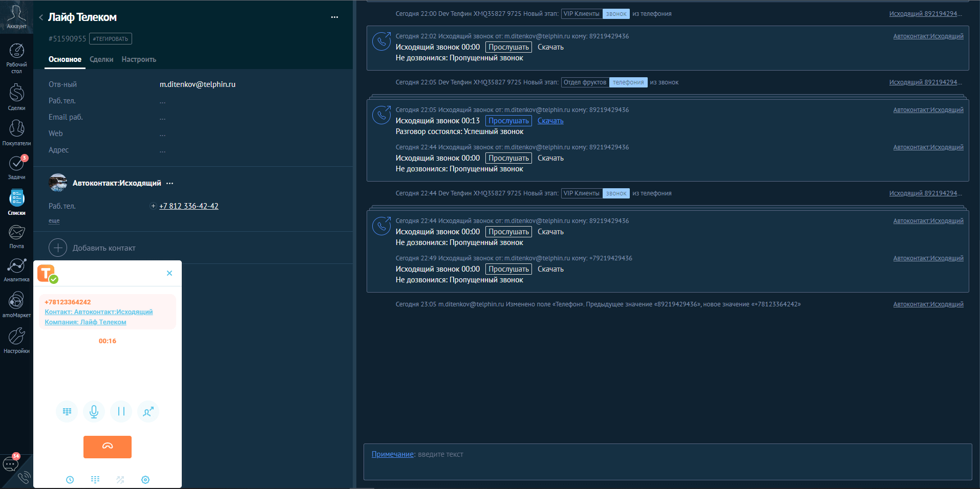Screen dimensions: 980x489
Task: Open the Списки lists section
Action: tap(16, 203)
